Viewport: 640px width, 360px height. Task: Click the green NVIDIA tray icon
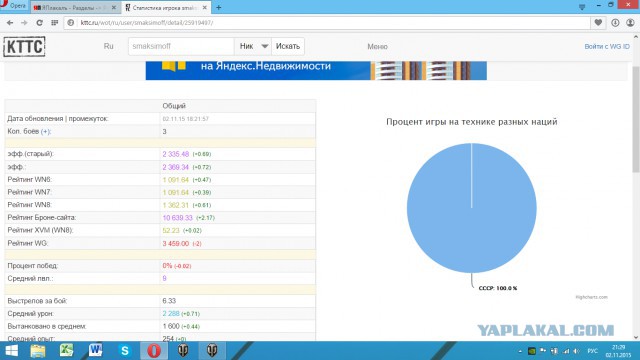pos(532,351)
